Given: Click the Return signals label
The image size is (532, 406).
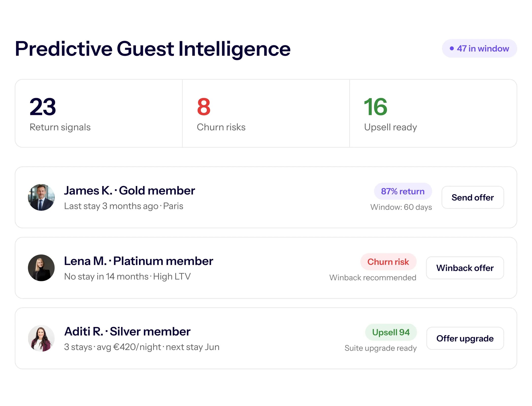Looking at the screenshot, I should point(60,127).
